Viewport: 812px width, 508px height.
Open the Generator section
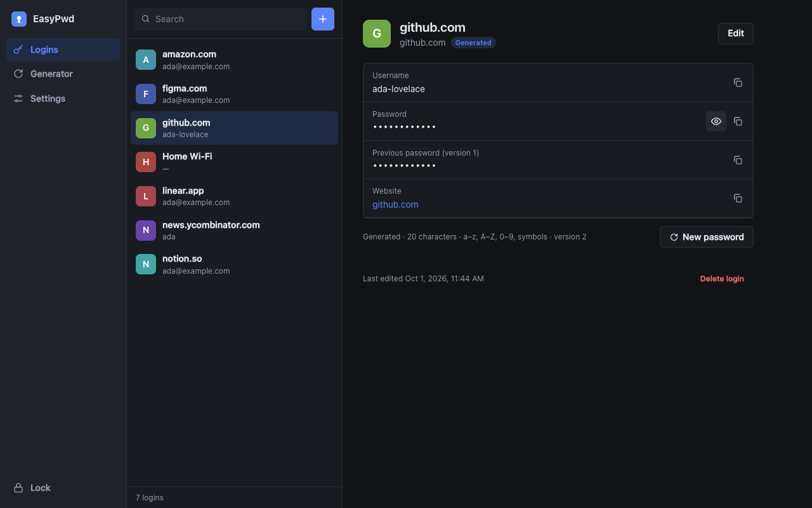point(63,74)
